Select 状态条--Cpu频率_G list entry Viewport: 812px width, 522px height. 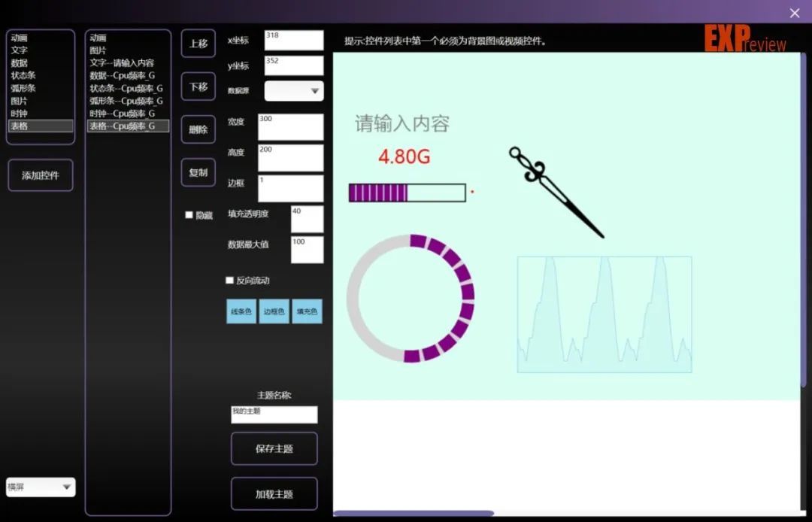click(128, 88)
